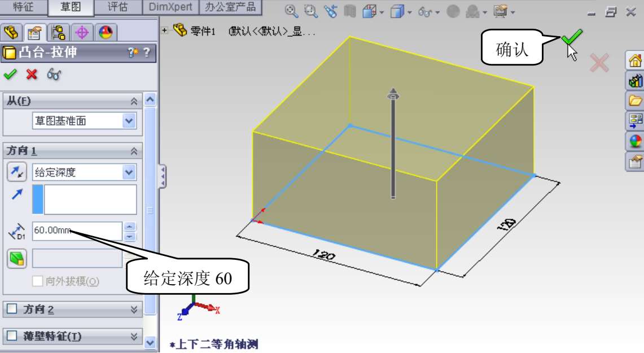Switch to the ConfigurationManager tab icon

(x=58, y=33)
